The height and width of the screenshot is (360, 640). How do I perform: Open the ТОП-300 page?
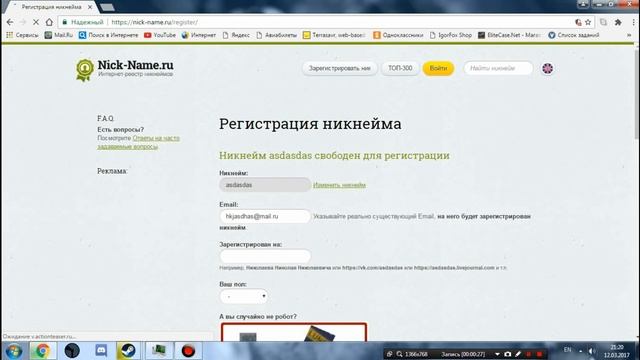(400, 68)
